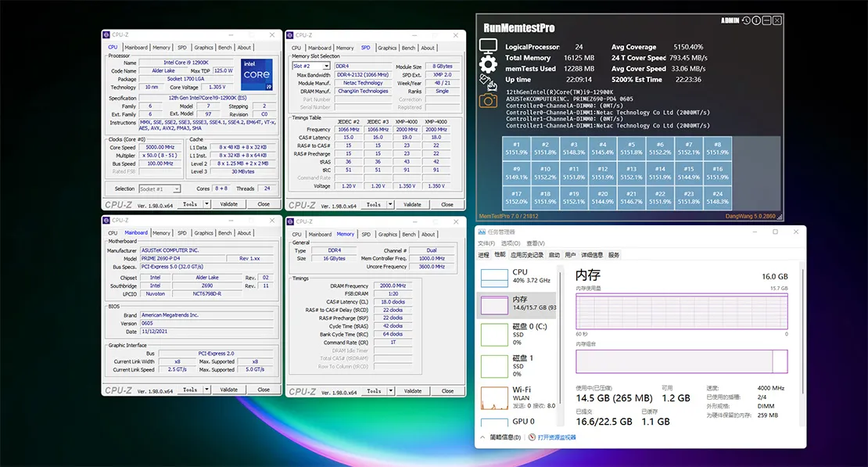The image size is (868, 467).
Task: Take a screenshot with RunMemtestPro camera icon
Action: 488,101
